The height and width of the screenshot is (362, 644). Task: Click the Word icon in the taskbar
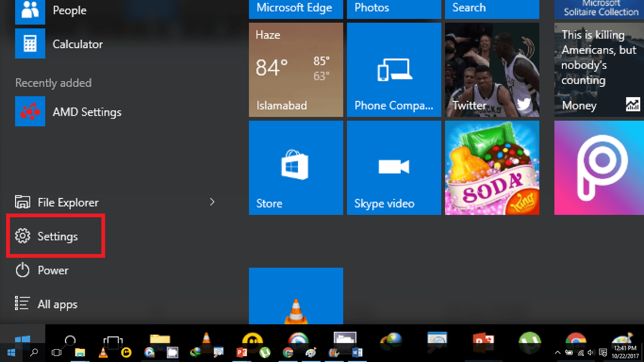click(x=357, y=352)
